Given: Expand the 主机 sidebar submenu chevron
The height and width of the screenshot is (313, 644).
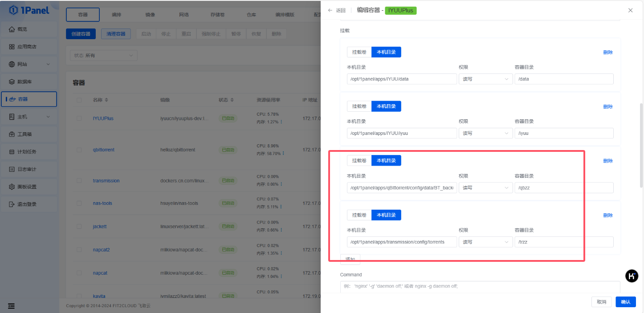Looking at the screenshot, I should [48, 117].
